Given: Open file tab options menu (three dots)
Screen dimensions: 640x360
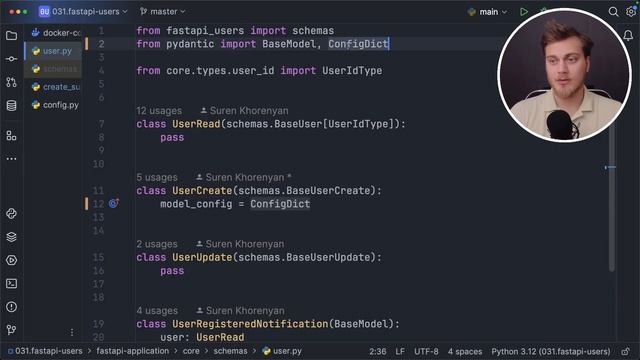Looking at the screenshot, I should coord(72,332).
